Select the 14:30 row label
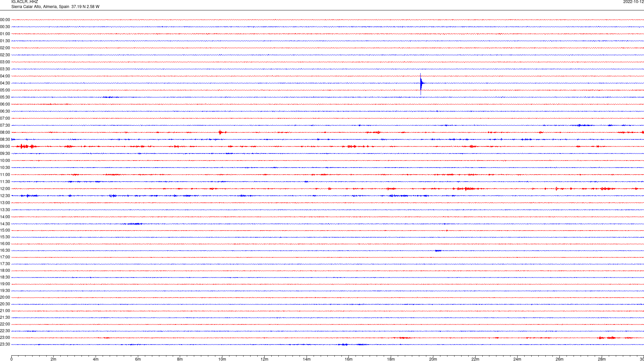 [x=5, y=224]
